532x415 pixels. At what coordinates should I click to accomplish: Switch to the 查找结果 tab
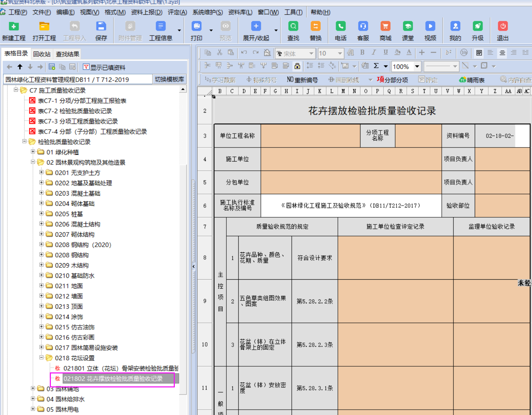pos(67,54)
